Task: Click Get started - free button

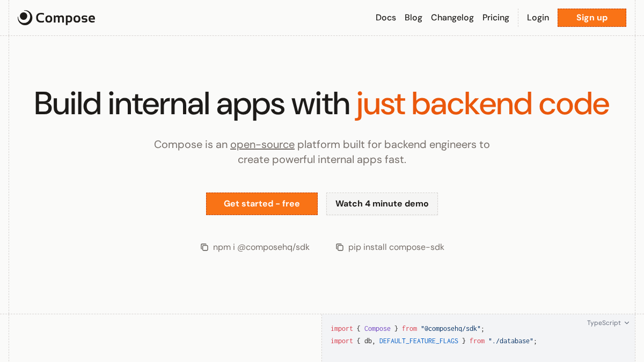Action: tap(262, 204)
